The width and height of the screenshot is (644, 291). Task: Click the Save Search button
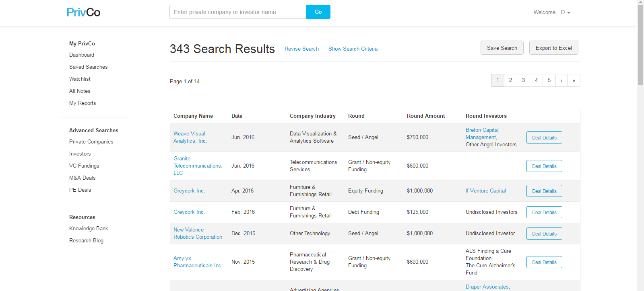[x=502, y=48]
